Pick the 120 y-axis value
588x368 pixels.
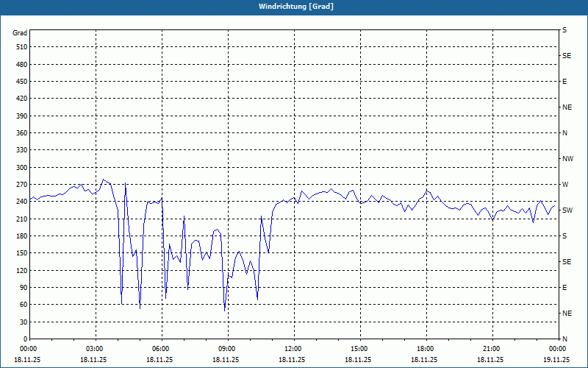pos(21,270)
